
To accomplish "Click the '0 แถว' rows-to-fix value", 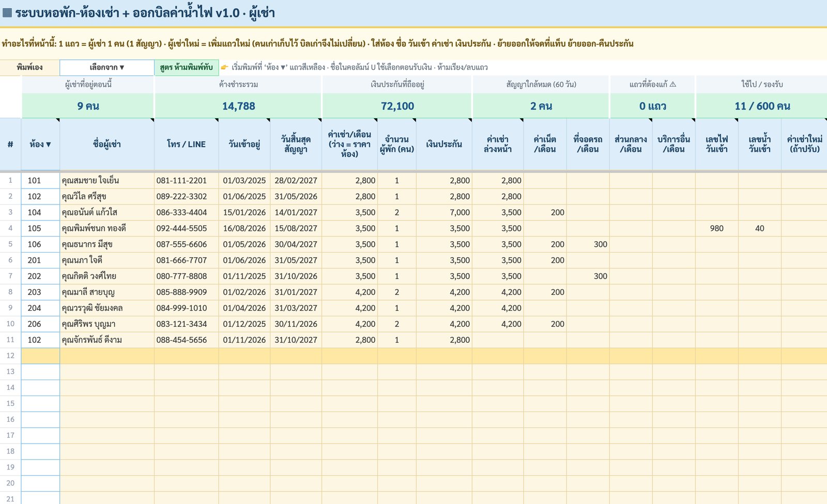I will click(652, 106).
